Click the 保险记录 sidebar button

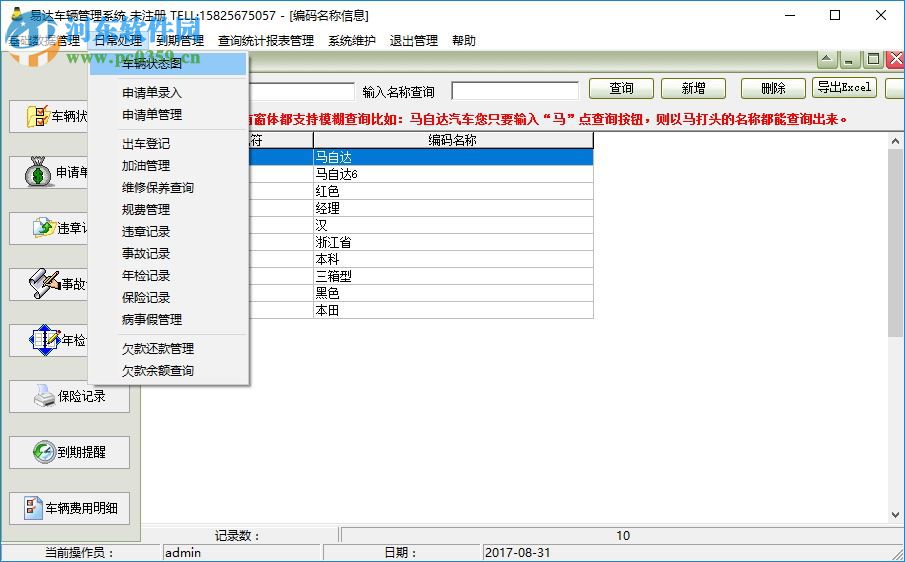click(x=69, y=396)
